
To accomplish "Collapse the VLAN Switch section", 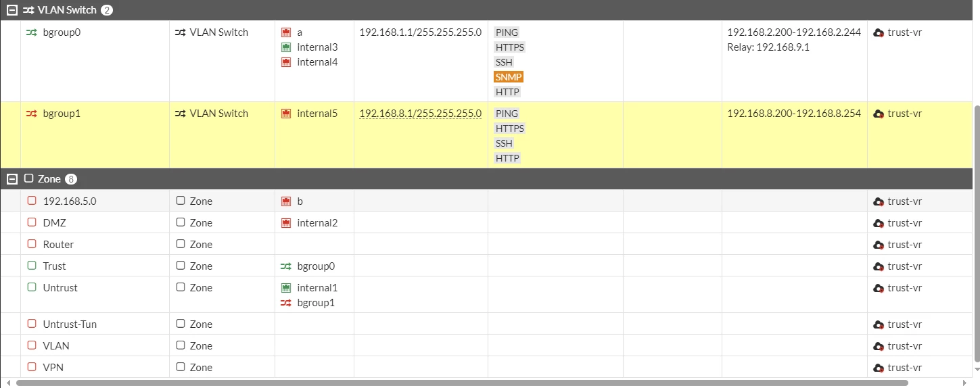I will [11, 10].
